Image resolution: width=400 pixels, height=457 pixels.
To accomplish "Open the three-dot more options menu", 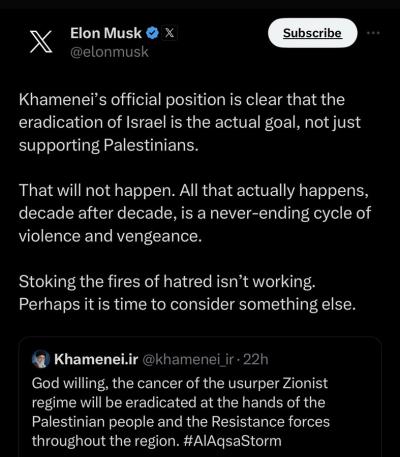I will (373, 33).
